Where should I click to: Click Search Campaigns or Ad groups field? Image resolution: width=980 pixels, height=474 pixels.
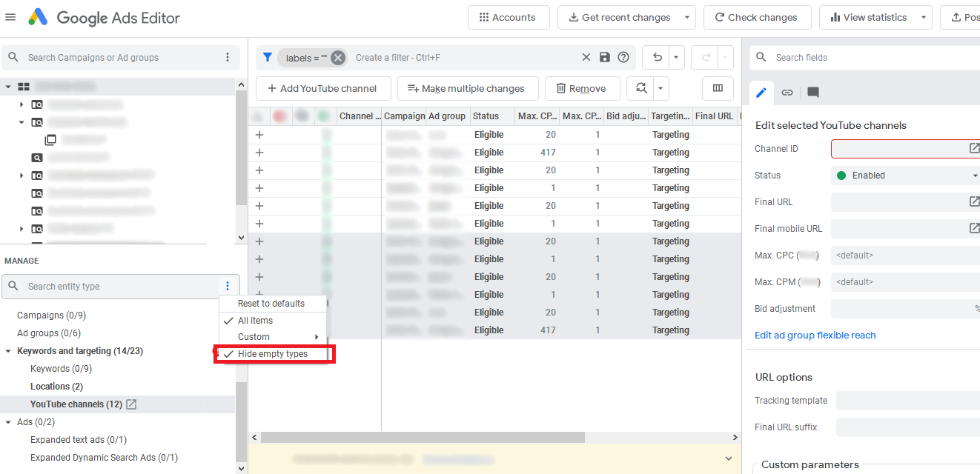click(120, 57)
